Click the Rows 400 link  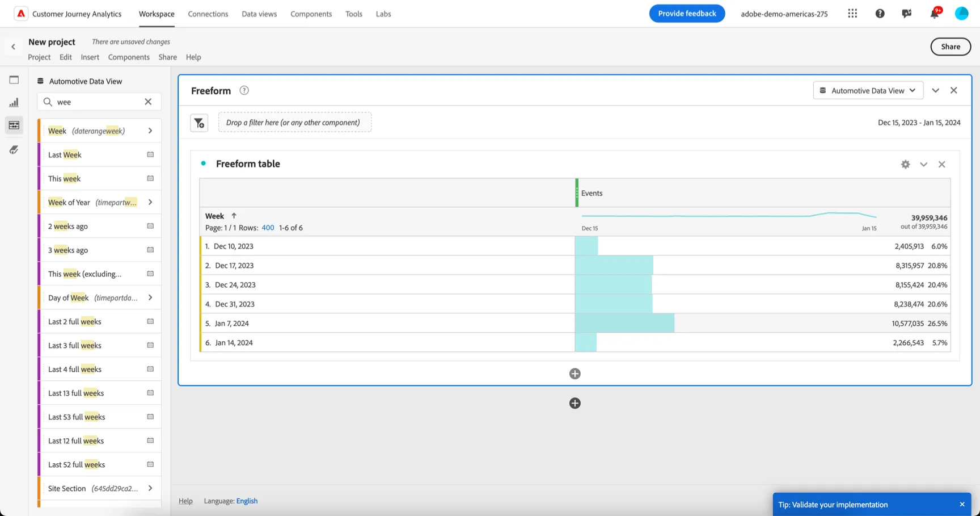point(268,228)
